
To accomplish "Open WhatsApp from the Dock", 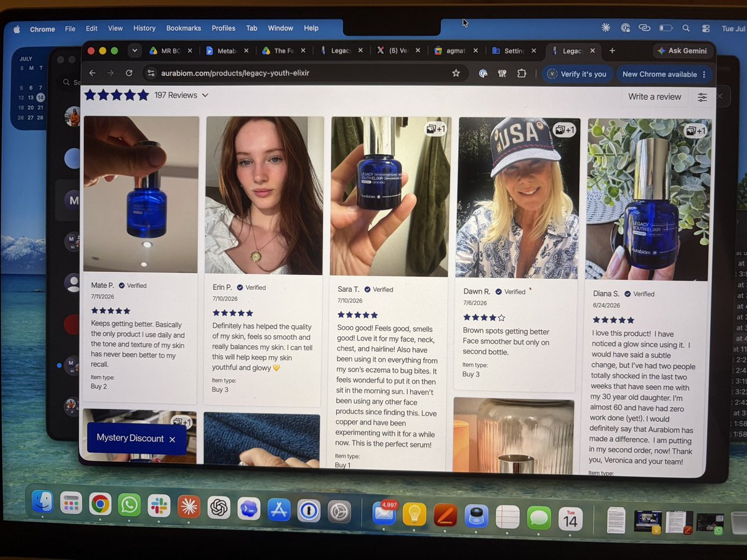I will (x=129, y=505).
